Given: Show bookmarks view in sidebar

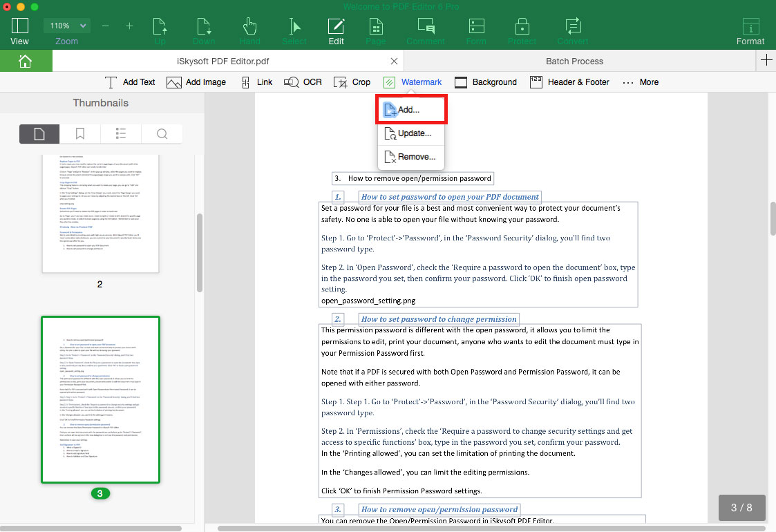Looking at the screenshot, I should (79, 133).
